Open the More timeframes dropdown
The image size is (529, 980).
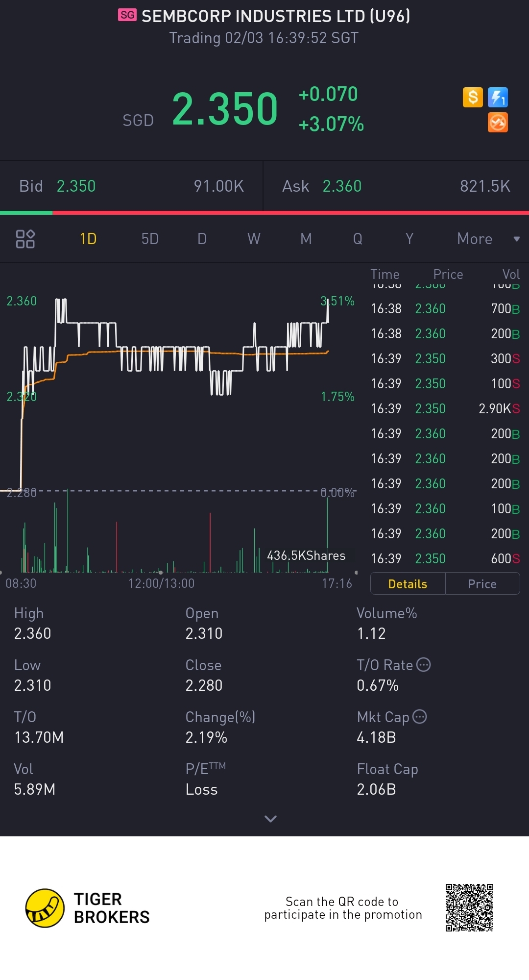pos(487,239)
